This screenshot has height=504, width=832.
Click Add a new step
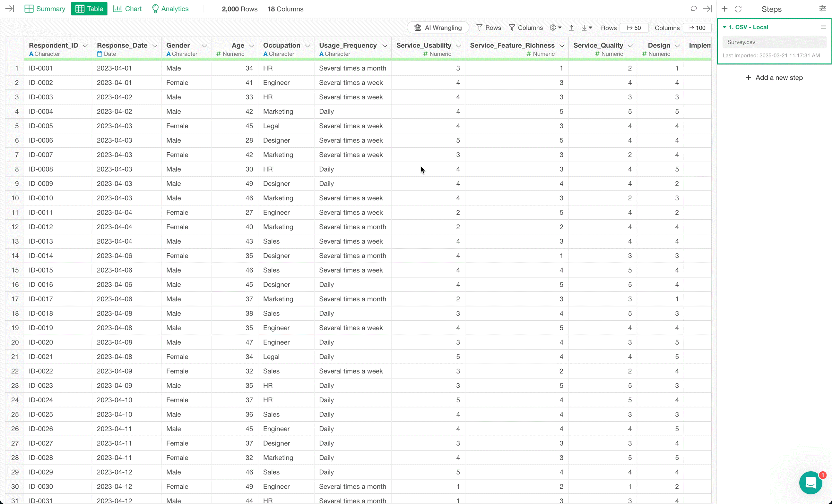point(774,78)
